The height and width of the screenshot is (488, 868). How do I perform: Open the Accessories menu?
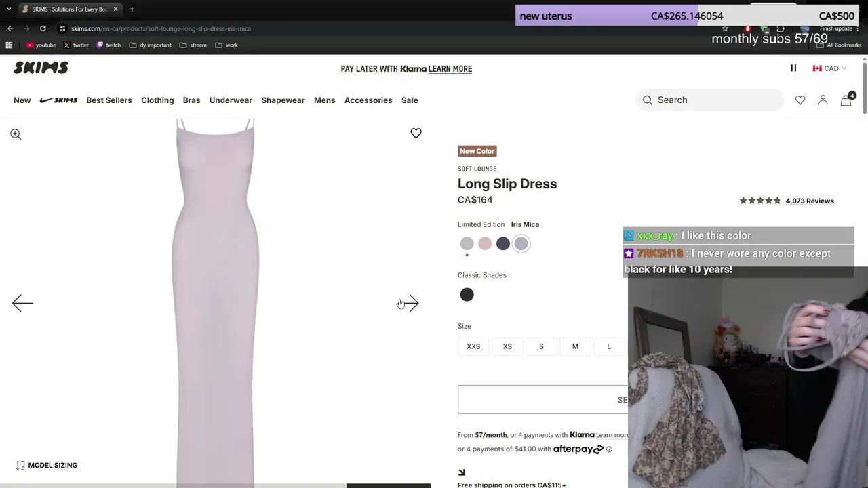368,100
